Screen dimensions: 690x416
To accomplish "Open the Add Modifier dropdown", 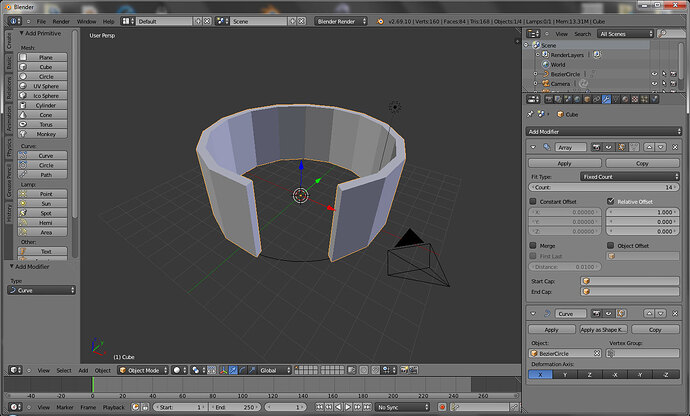I will point(604,132).
